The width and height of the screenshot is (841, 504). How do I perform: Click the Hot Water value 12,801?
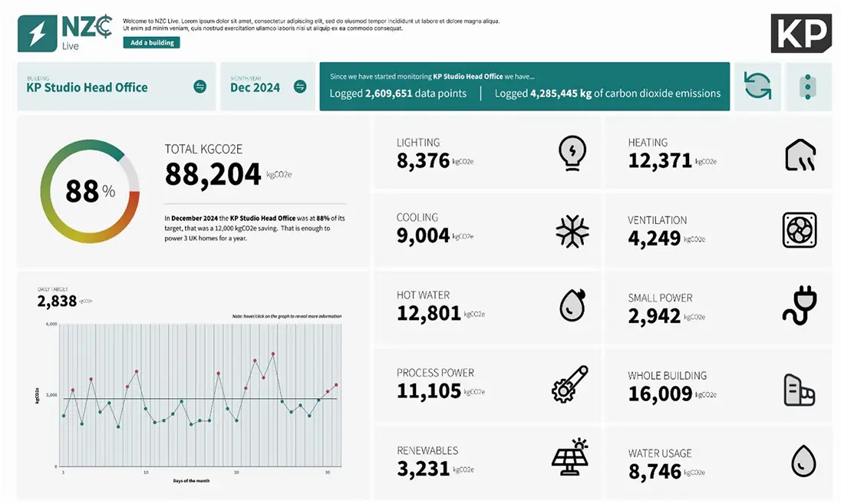pos(428,313)
